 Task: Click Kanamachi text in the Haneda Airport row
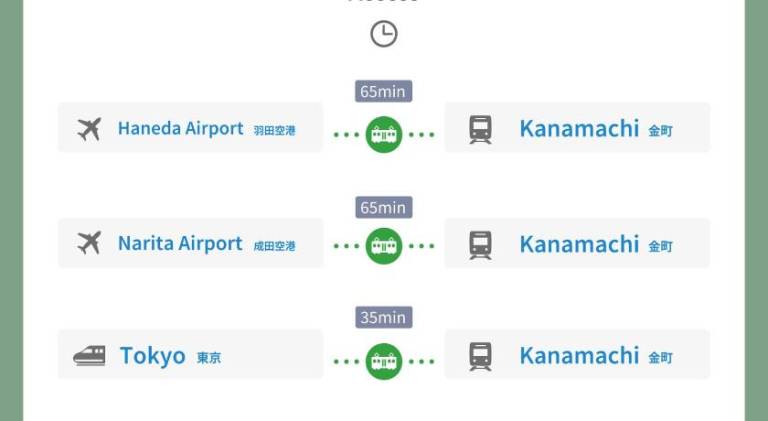click(578, 128)
